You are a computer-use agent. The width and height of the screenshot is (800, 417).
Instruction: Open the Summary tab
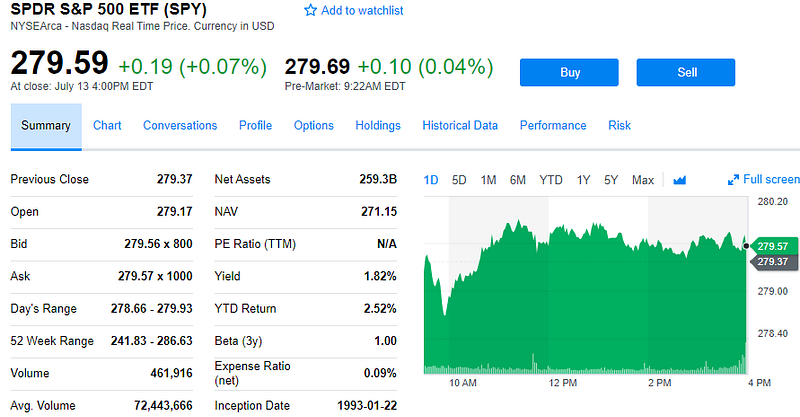[x=46, y=126]
